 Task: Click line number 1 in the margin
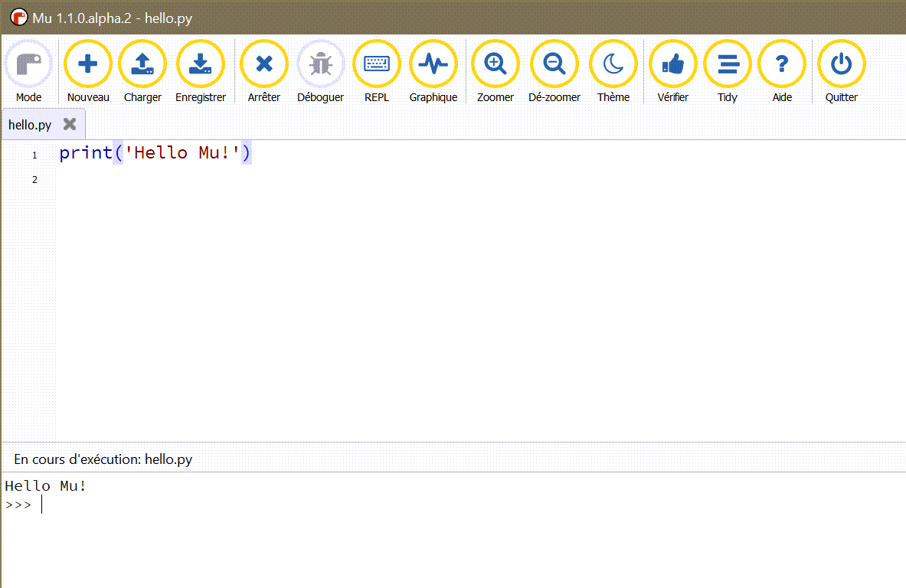click(34, 155)
